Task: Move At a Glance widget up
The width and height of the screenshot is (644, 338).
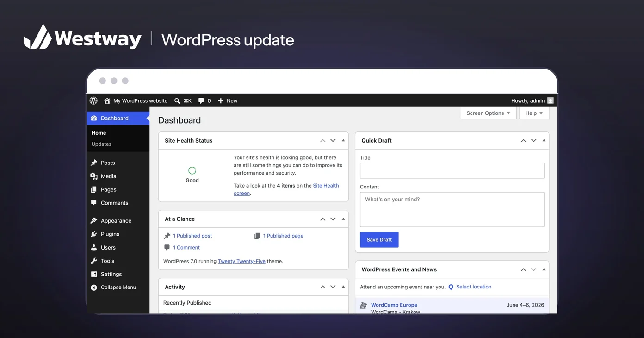Action: (323, 219)
